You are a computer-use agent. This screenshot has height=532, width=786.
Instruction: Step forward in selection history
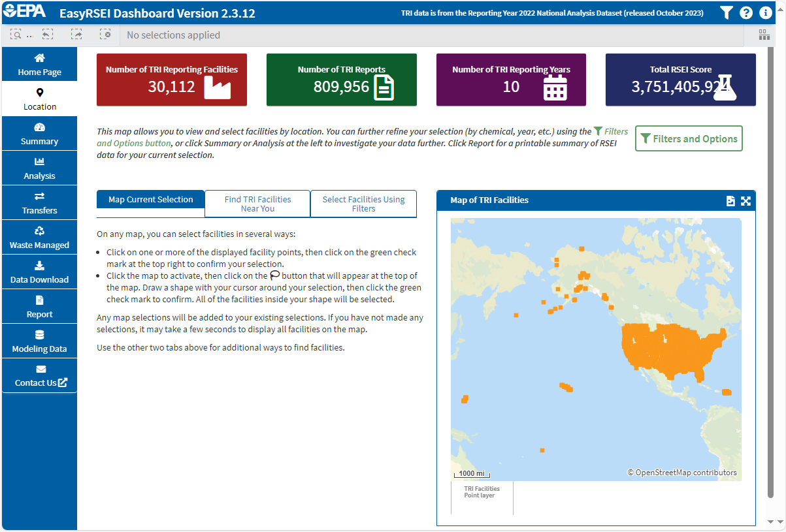[76, 34]
